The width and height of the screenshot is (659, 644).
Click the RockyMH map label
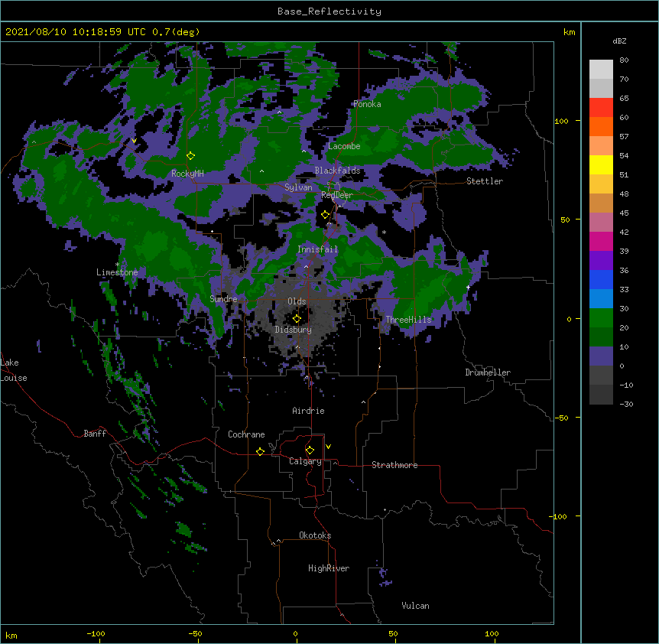187,174
